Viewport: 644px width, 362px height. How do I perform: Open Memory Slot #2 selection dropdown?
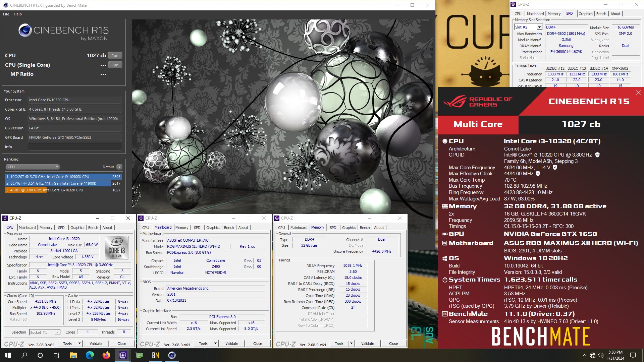[x=539, y=27]
